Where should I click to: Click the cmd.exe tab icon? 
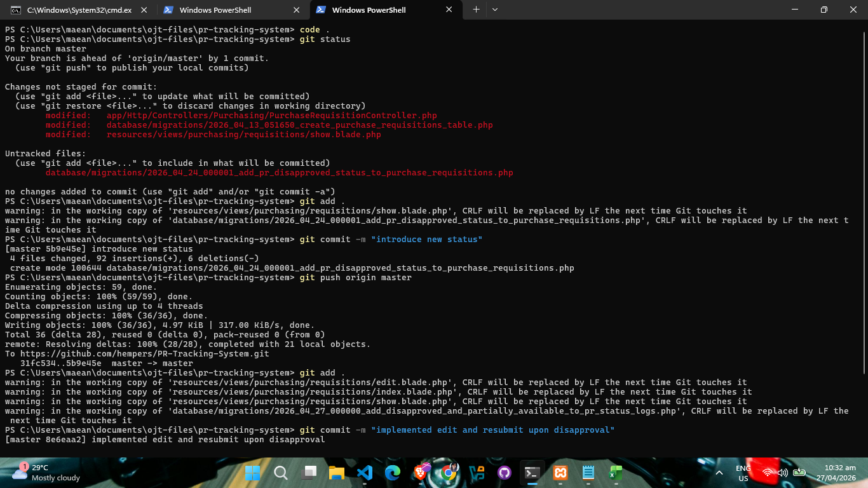click(16, 10)
